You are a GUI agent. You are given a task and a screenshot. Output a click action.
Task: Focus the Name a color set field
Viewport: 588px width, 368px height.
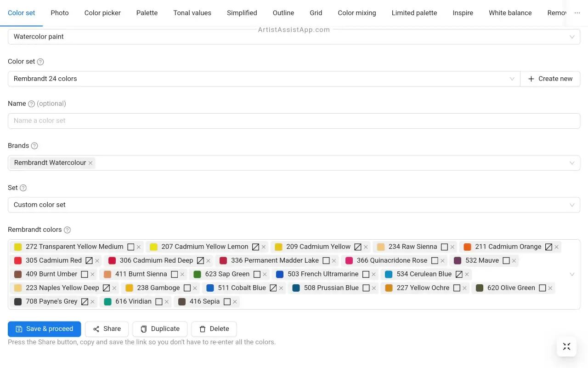click(x=294, y=121)
